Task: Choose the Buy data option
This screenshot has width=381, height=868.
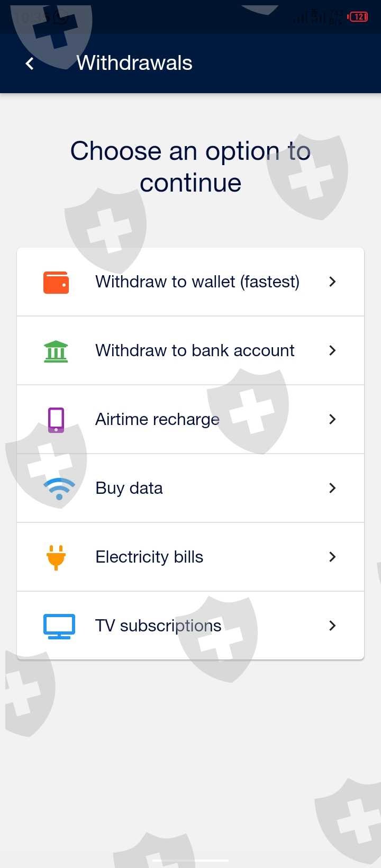Action: click(x=129, y=489)
